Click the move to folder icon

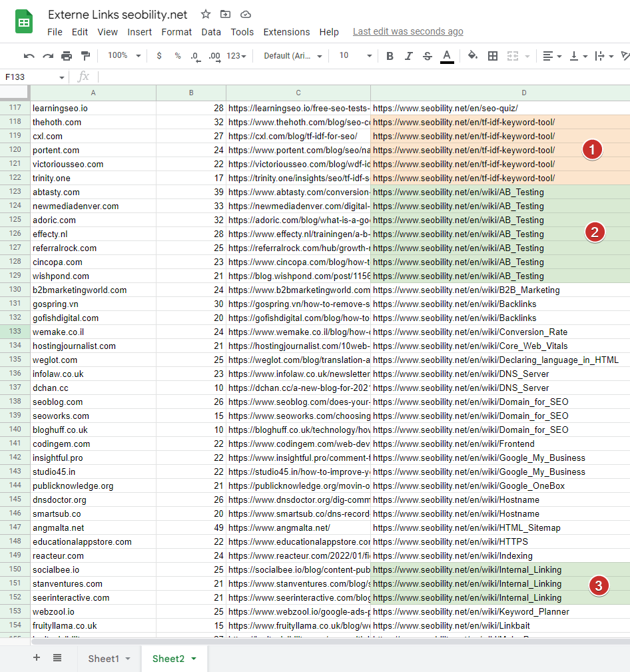[226, 15]
